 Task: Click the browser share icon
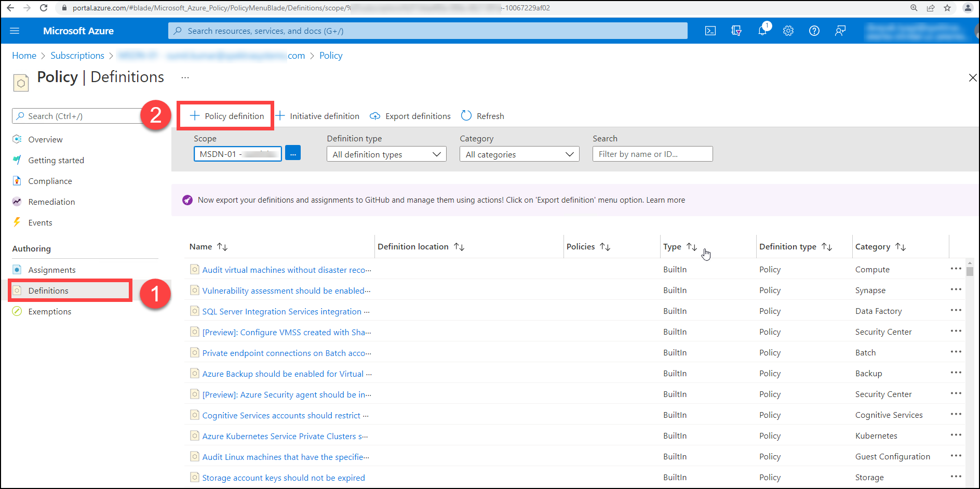(931, 8)
